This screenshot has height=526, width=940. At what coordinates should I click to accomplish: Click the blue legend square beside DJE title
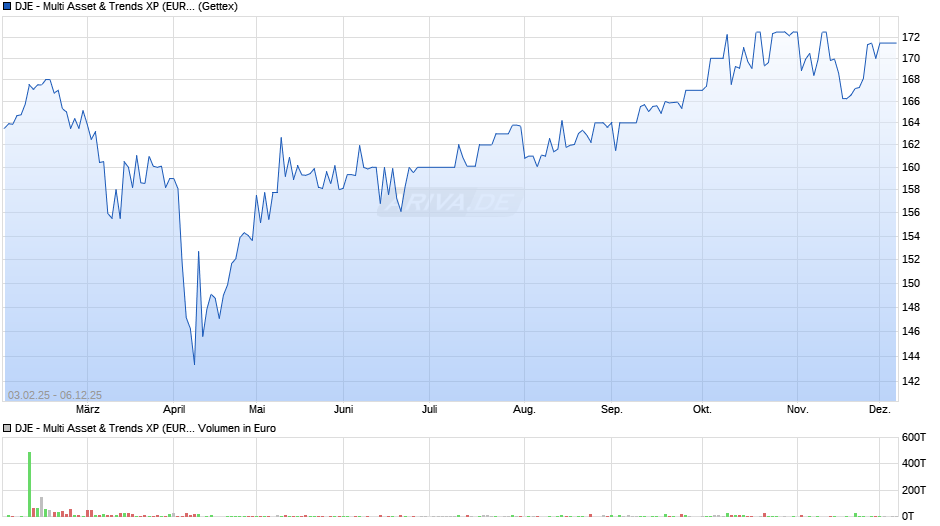pos(7,7)
